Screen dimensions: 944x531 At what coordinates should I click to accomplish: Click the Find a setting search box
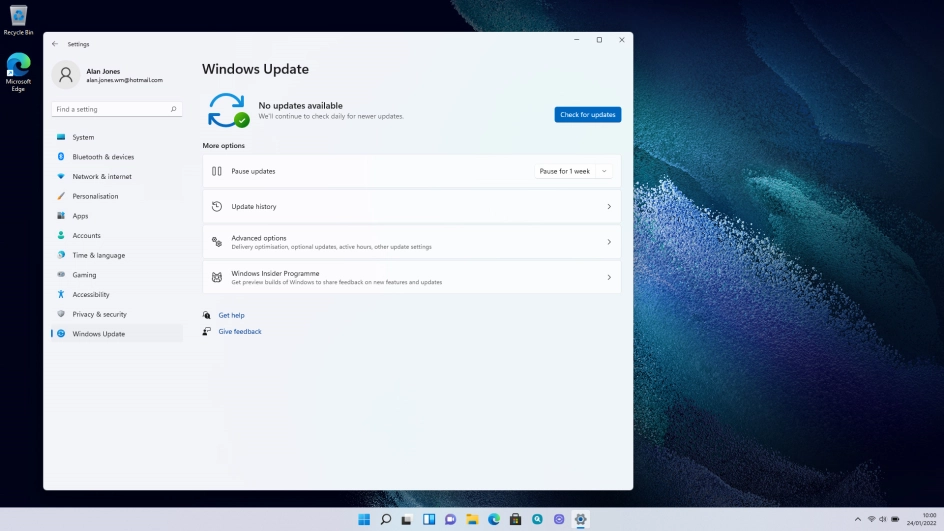pos(110,109)
